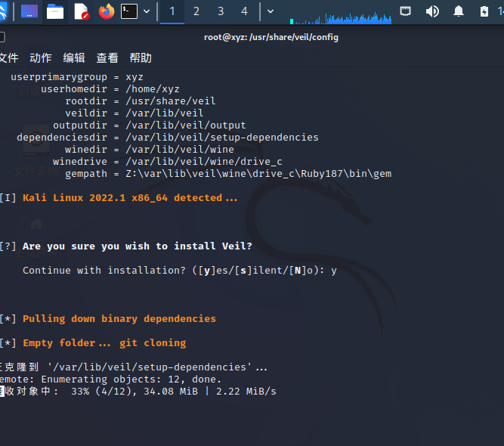The image size is (504, 446).
Task: Click 'Are you sure you wish to install Veil?'
Action: tap(126, 246)
